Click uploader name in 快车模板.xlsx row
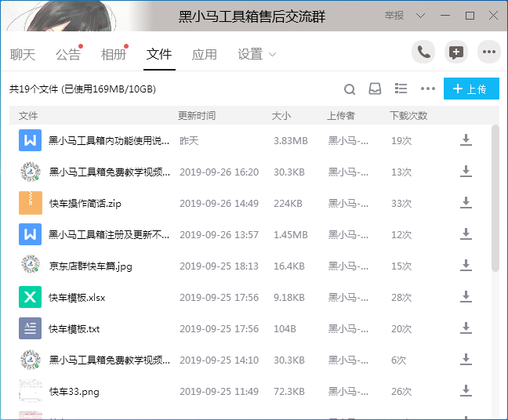This screenshot has height=420, width=508. click(348, 297)
